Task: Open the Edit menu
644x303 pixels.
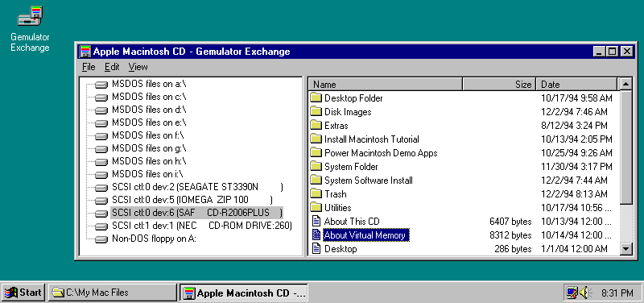Action: click(x=112, y=67)
